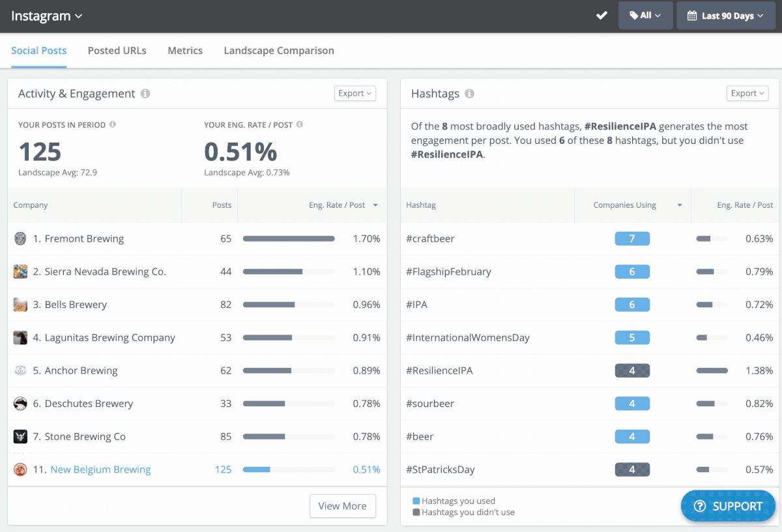This screenshot has height=532, width=782.
Task: Click the Hashtag column header
Action: [421, 205]
